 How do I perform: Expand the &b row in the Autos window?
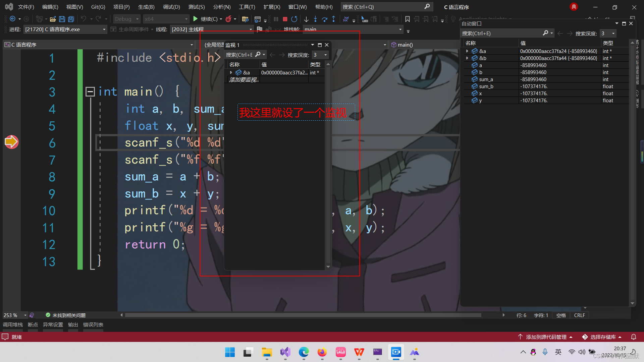tap(467, 58)
